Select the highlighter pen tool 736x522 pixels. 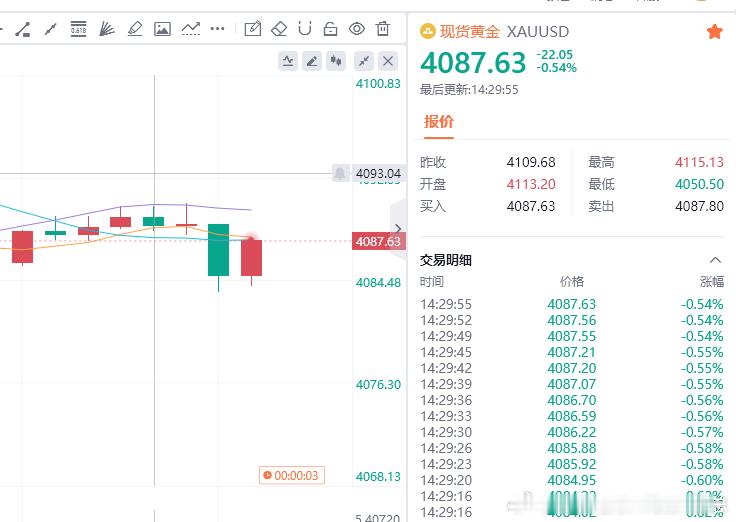(135, 29)
